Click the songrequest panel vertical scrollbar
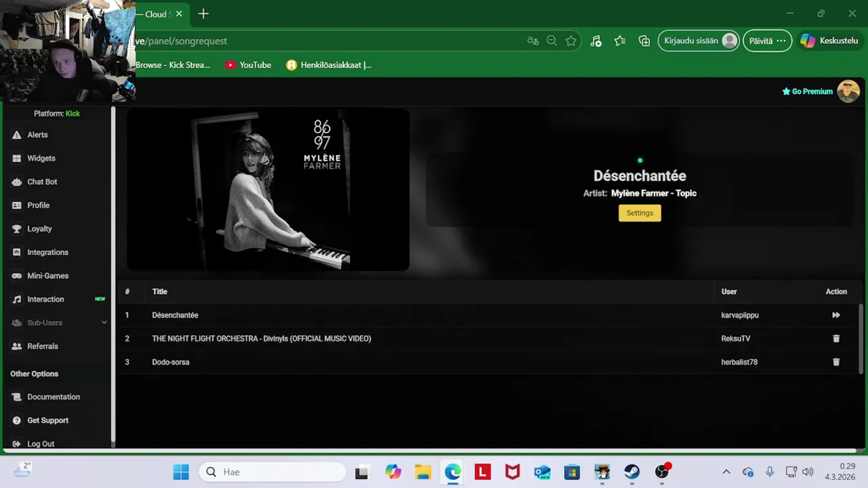This screenshot has width=868, height=488. pos(861,339)
